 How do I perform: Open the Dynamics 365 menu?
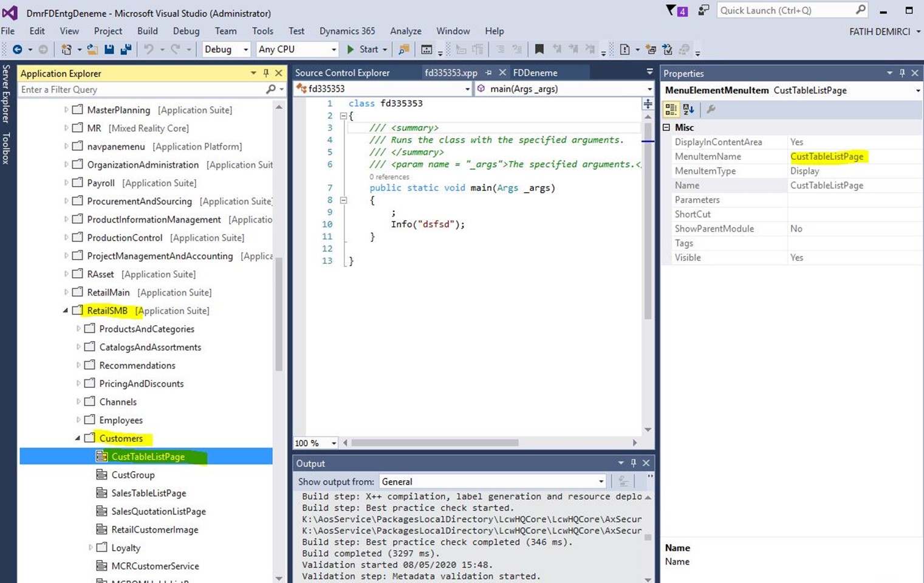point(347,31)
